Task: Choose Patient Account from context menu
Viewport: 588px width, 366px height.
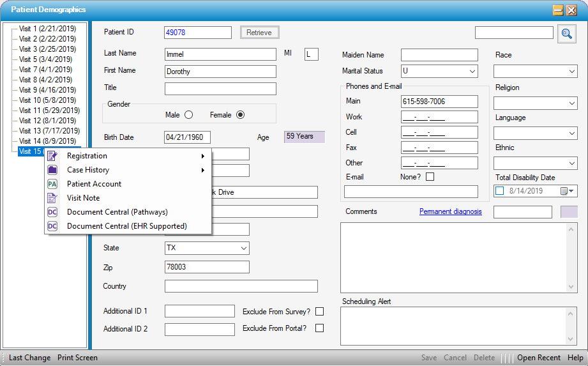Action: (94, 184)
